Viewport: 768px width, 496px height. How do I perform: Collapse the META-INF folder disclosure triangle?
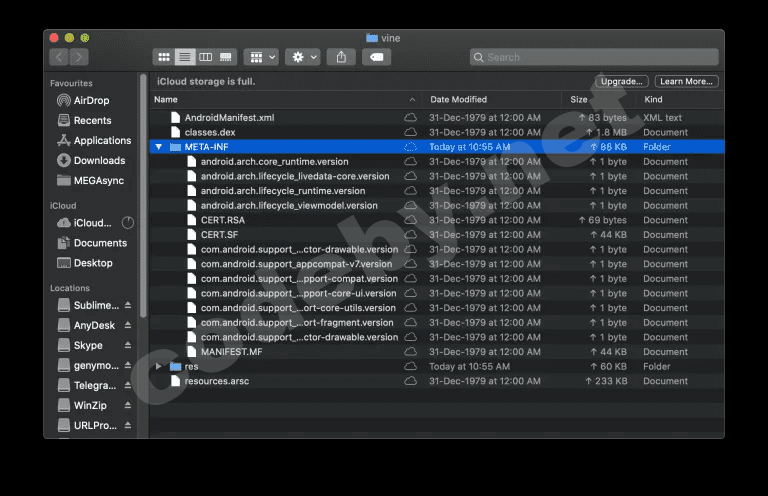(158, 147)
